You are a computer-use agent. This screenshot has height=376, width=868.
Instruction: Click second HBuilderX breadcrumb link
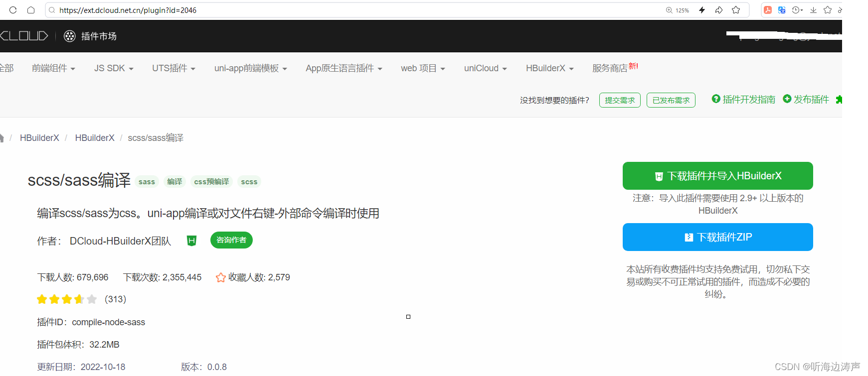pos(95,138)
